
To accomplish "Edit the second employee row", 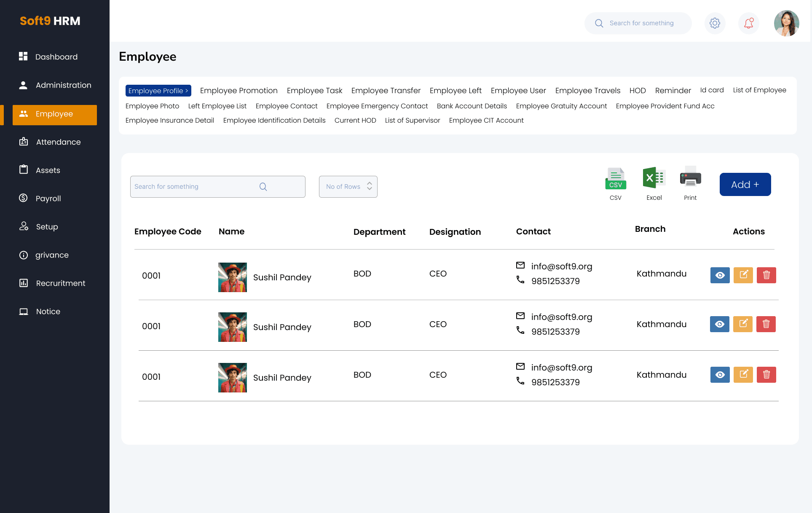I will (743, 324).
